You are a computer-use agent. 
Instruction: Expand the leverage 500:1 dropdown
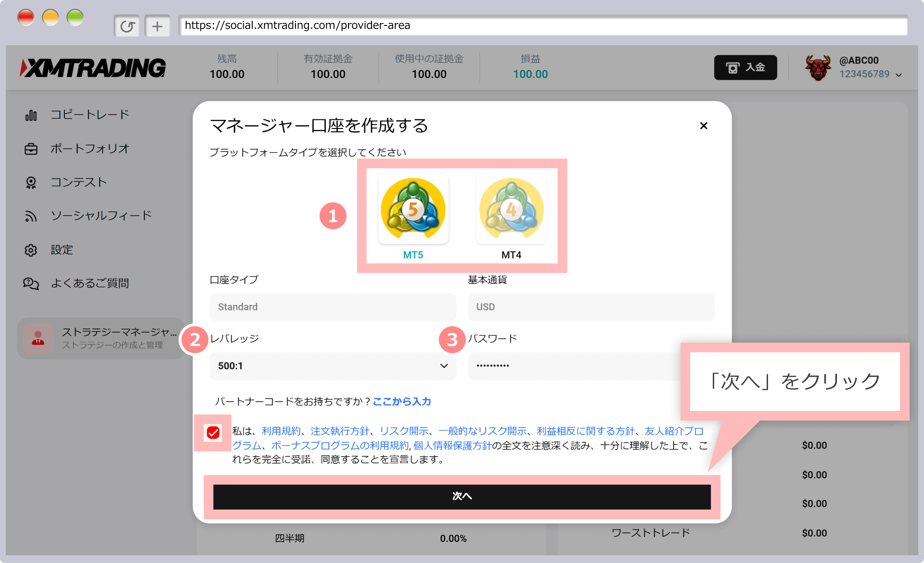[x=333, y=366]
